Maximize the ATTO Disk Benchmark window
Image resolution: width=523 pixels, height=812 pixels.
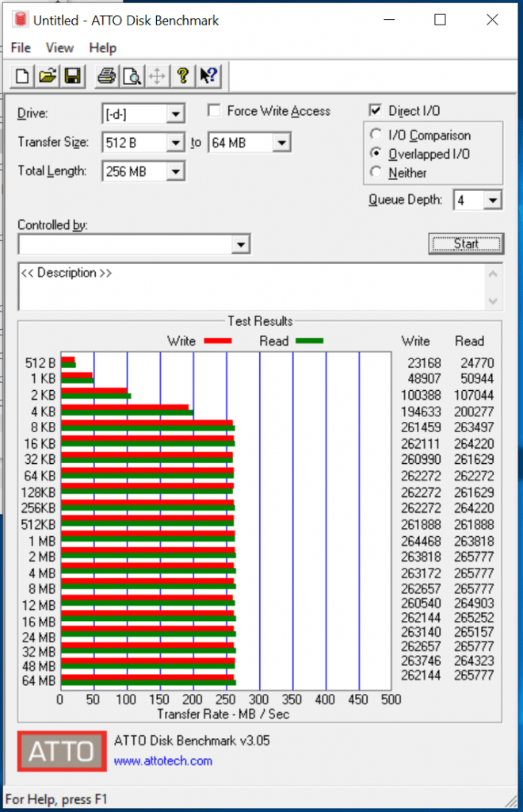pyautogui.click(x=441, y=20)
